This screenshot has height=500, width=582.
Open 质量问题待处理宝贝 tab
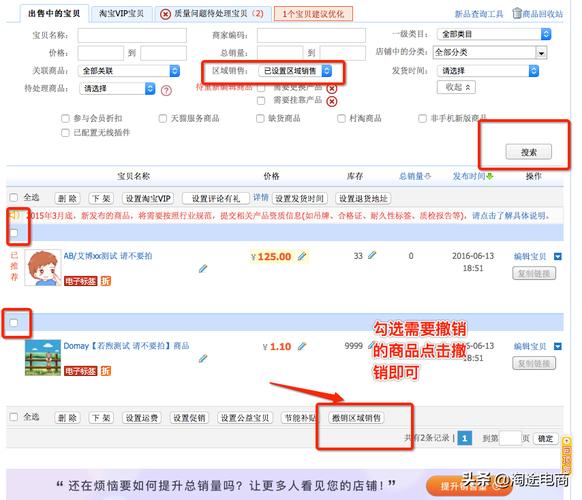212,14
